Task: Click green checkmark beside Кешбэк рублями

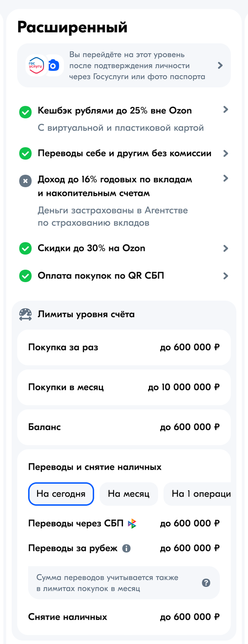Action: 25,112
